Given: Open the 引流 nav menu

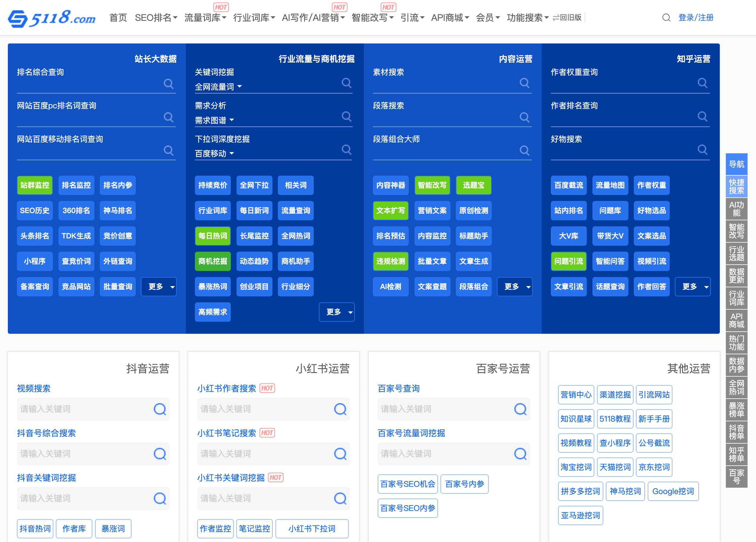Looking at the screenshot, I should [x=412, y=18].
